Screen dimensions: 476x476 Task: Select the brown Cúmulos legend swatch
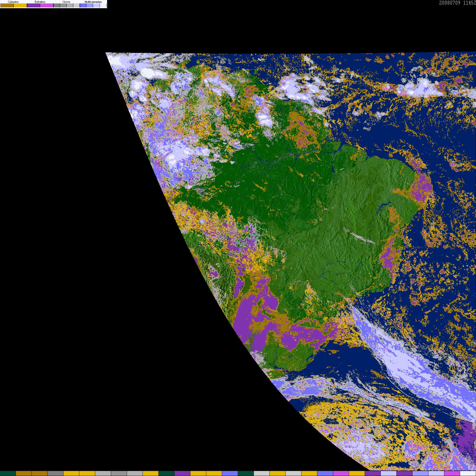[x=7, y=5]
